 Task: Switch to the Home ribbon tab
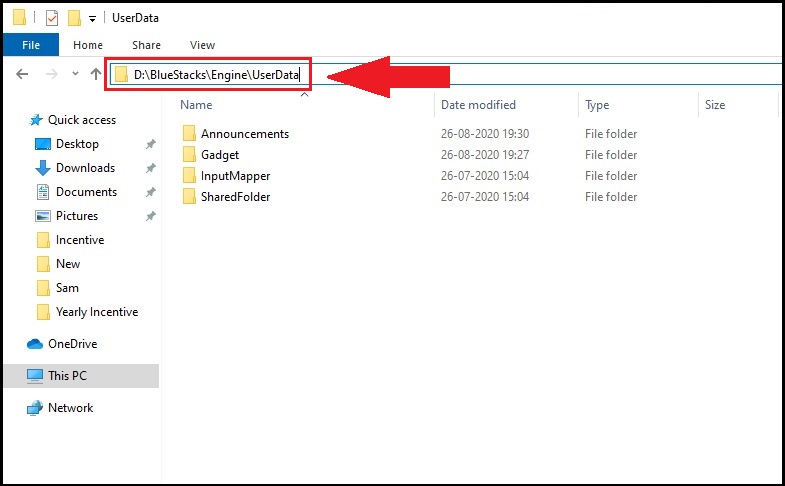pyautogui.click(x=88, y=45)
